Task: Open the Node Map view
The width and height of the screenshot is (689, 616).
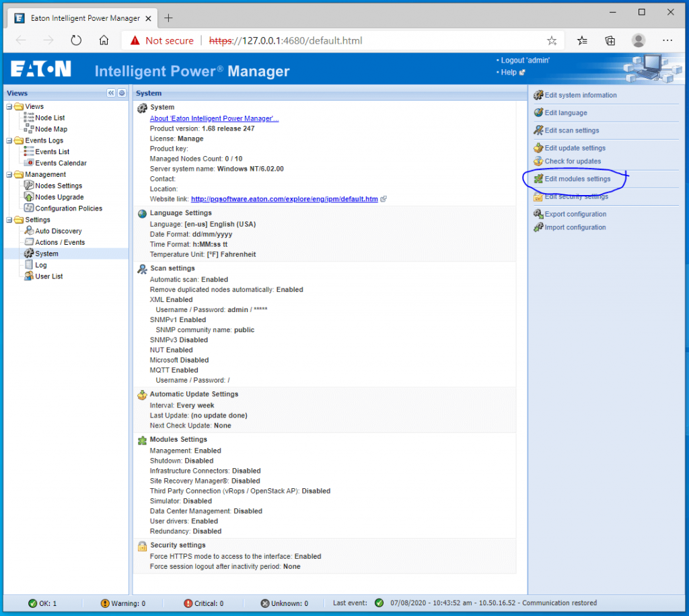Action: coord(51,129)
